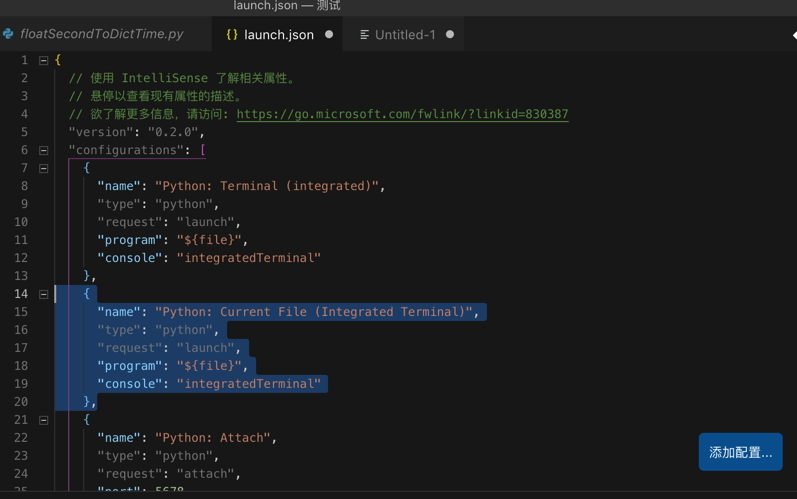This screenshot has height=499, width=797.
Task: Collapse the Python: Attach block at line 21
Action: [x=44, y=420]
